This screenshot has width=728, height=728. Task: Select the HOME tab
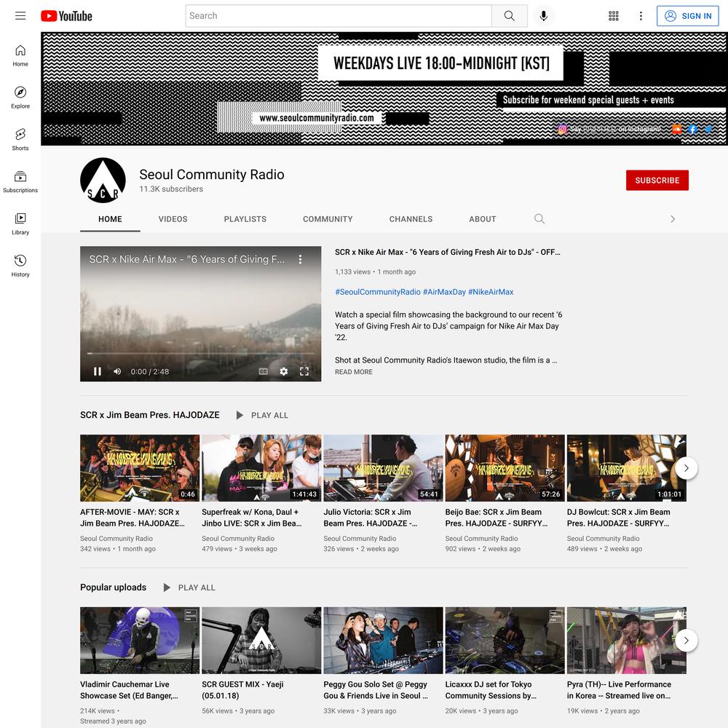pos(110,219)
